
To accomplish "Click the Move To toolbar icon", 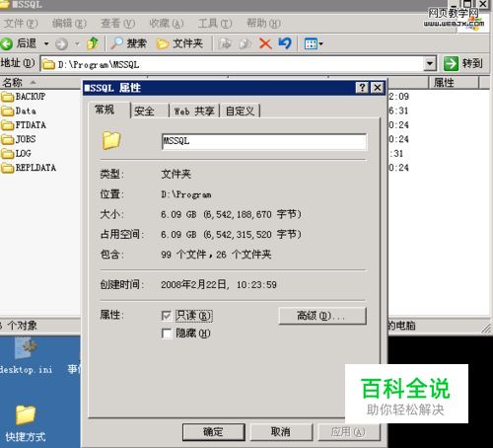I will [x=225, y=43].
